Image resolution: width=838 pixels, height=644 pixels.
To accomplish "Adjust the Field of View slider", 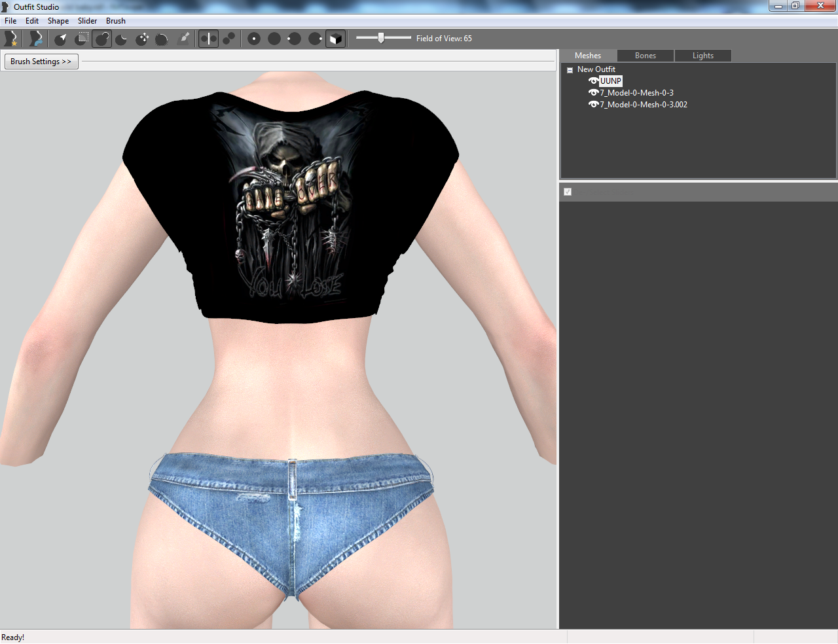I will (x=381, y=38).
